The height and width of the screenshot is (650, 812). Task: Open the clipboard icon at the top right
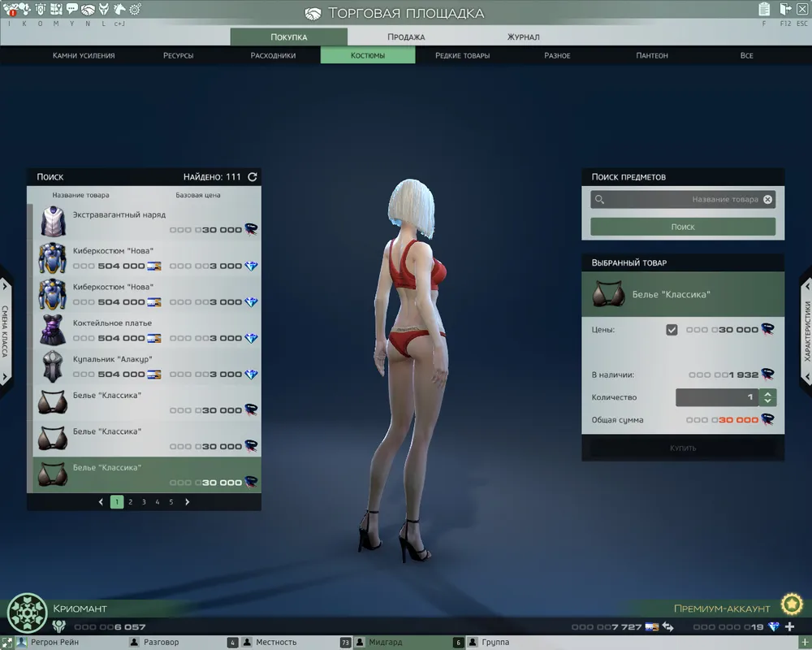[764, 9]
